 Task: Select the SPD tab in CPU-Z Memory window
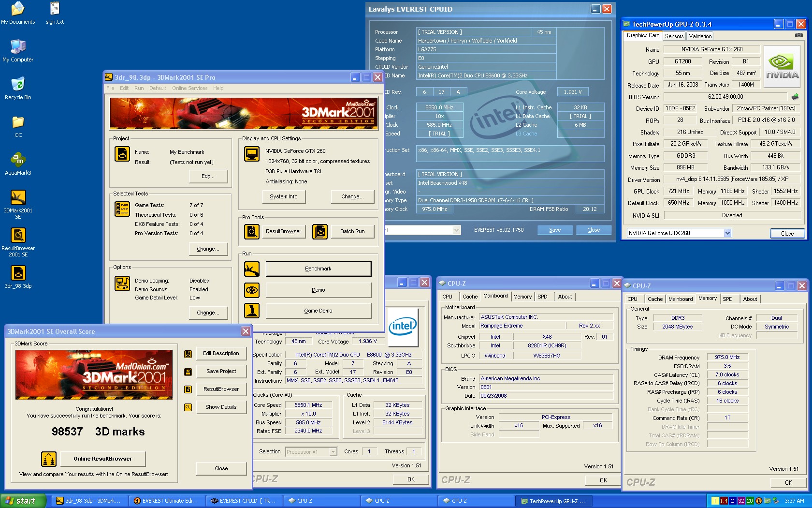point(727,299)
